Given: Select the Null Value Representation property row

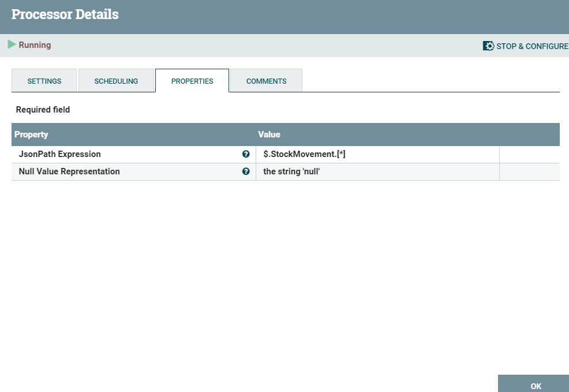Looking at the screenshot, I should 69,171.
